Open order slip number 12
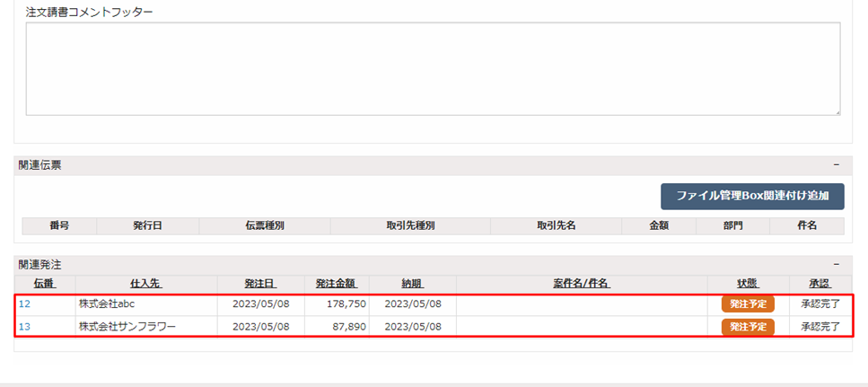 [24, 304]
